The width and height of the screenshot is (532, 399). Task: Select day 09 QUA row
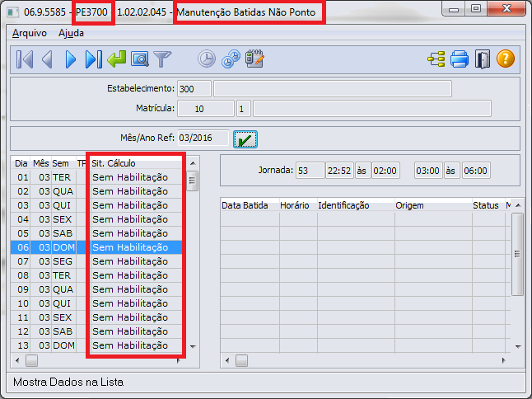(x=96, y=289)
